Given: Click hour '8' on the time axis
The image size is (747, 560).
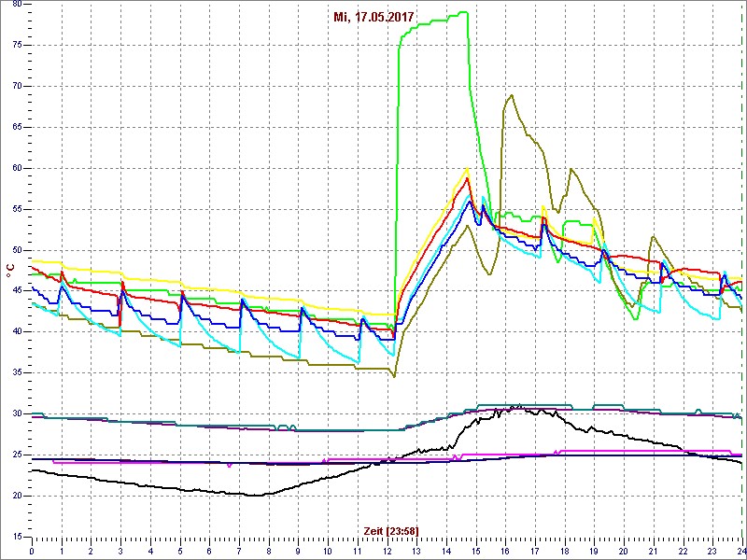Looking at the screenshot, I should [x=269, y=551].
